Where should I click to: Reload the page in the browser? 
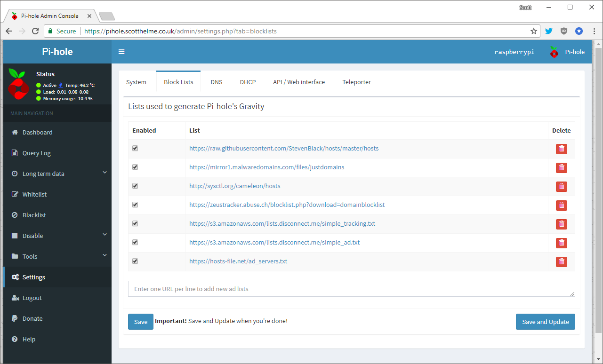point(35,31)
